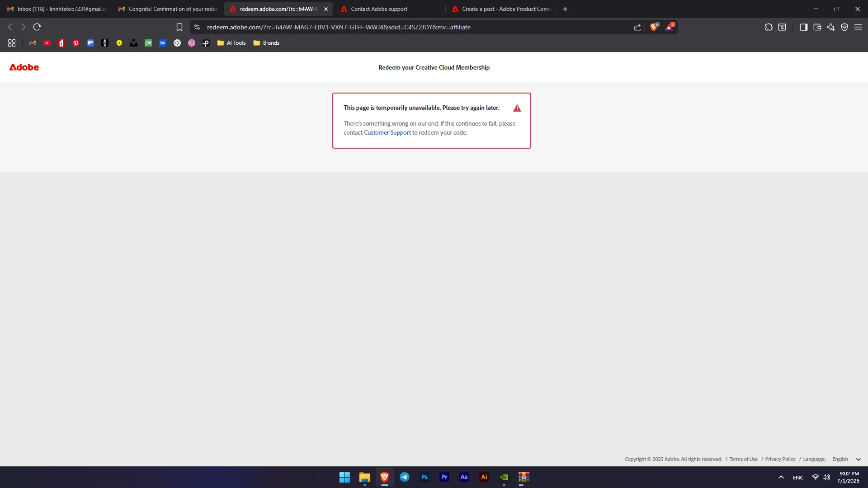Share this page via share icon
This screenshot has height=488, width=868.
tap(637, 27)
